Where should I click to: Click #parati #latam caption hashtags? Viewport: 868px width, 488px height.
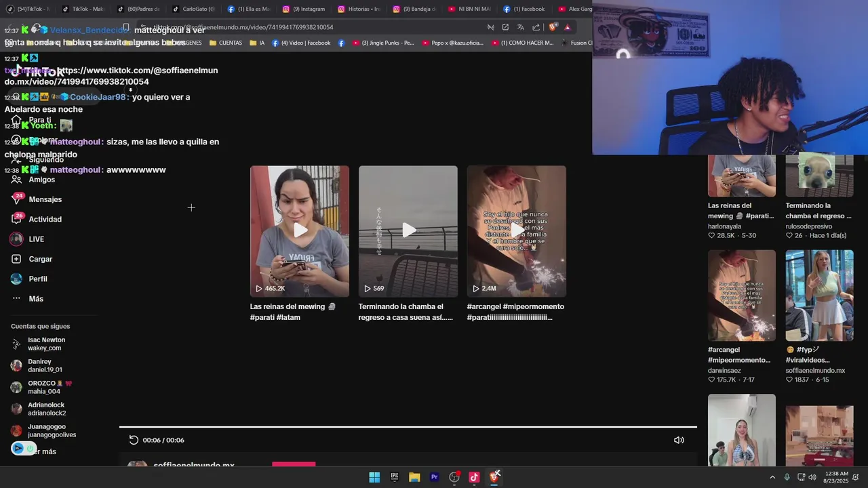pyautogui.click(x=275, y=317)
